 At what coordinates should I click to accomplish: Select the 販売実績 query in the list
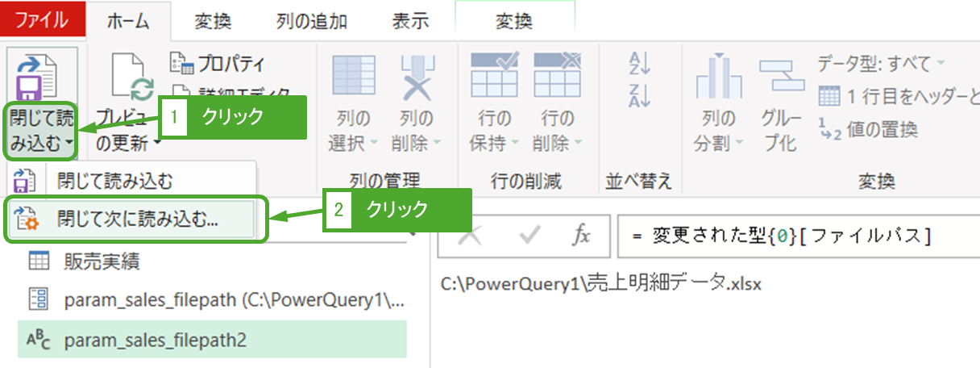(102, 261)
